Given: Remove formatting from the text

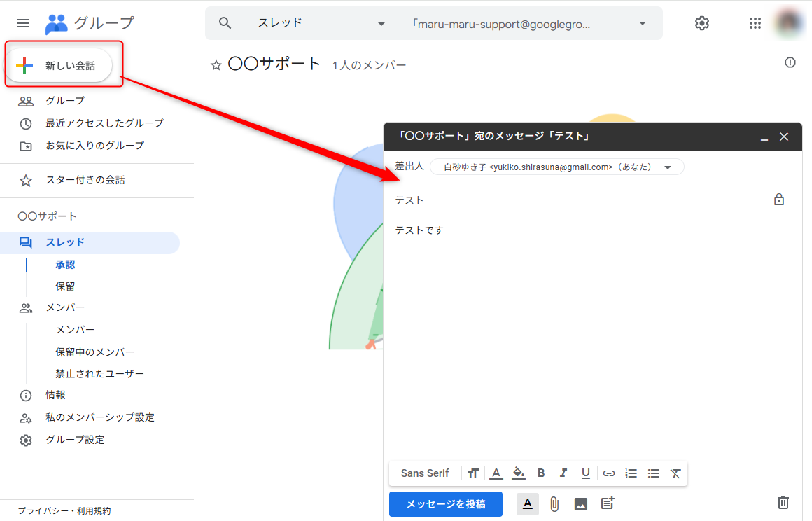Looking at the screenshot, I should pyautogui.click(x=675, y=473).
